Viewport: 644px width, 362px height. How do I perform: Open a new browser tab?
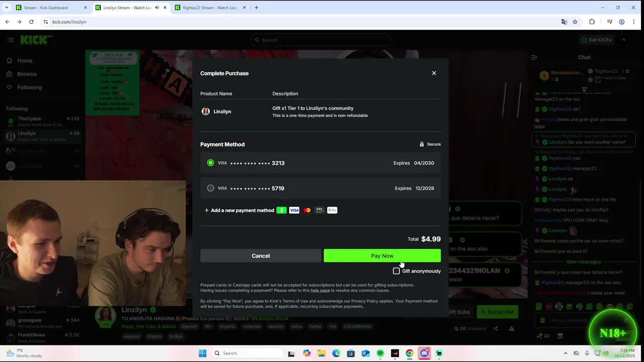tap(256, 8)
